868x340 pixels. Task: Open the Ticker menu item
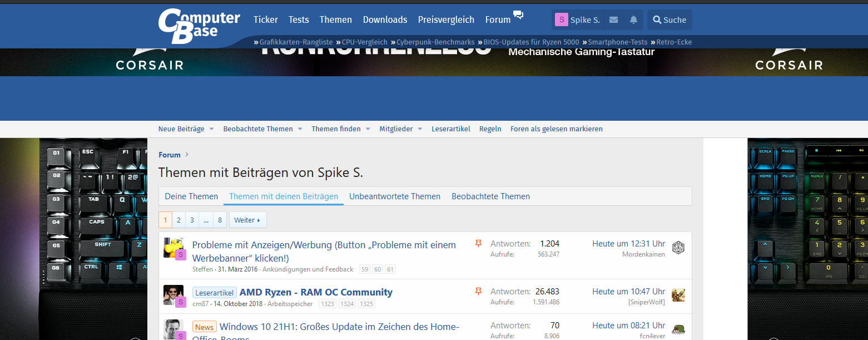[266, 20]
